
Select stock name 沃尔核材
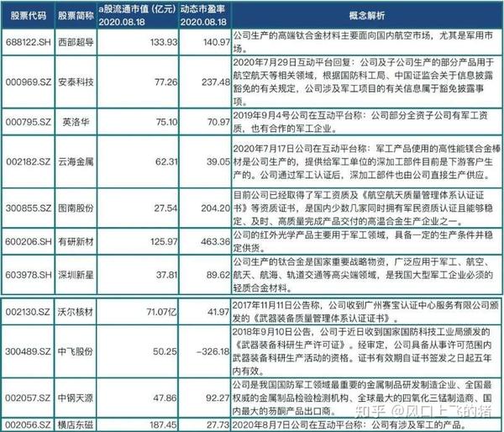[76, 312]
